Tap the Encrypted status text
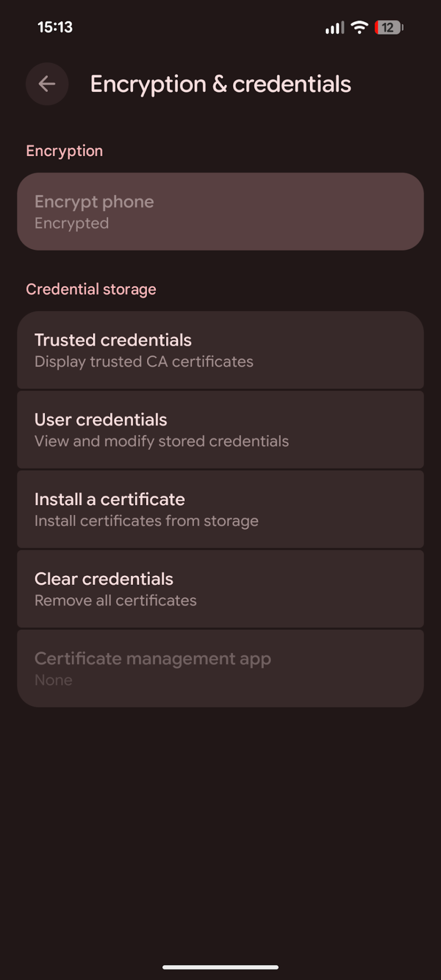Image resolution: width=441 pixels, height=980 pixels. click(71, 224)
